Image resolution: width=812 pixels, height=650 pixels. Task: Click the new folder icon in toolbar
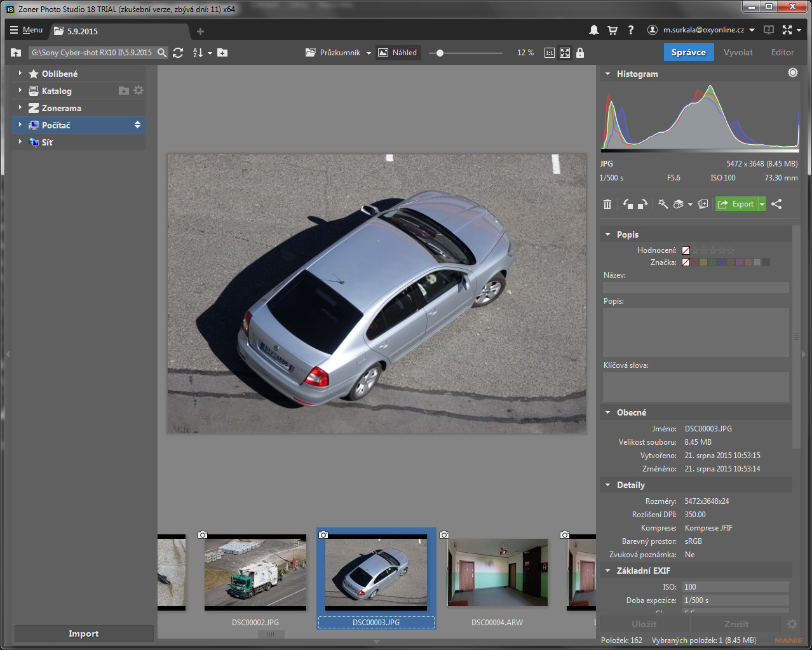coord(222,53)
